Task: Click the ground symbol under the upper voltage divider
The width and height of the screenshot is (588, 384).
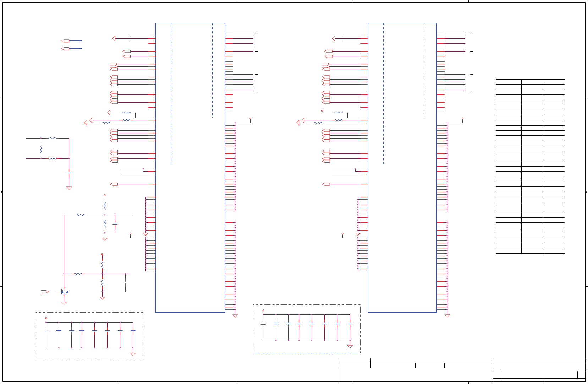Action: 105,239
